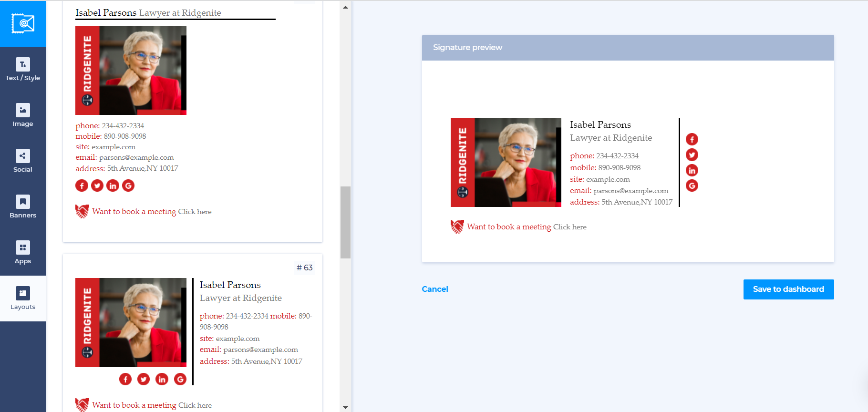
Task: Select the Ridgenite photo in signature preview
Action: pyautogui.click(x=506, y=162)
